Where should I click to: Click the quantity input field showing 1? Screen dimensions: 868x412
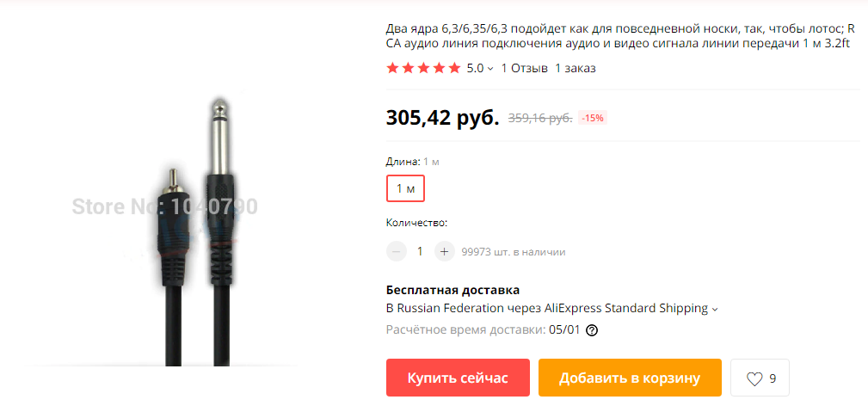(420, 251)
